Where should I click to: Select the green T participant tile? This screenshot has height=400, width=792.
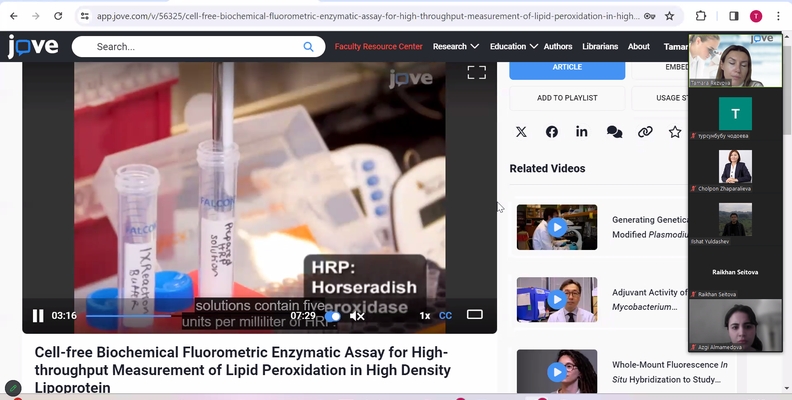click(735, 114)
